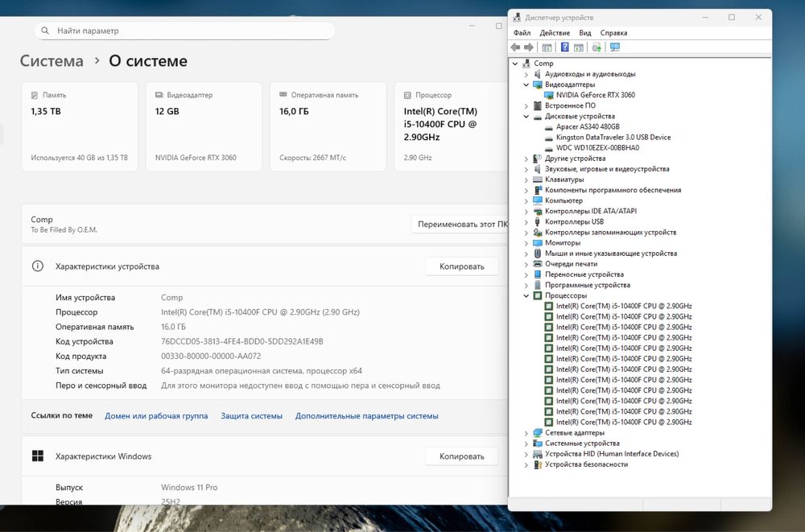The image size is (805, 532).
Task: Select Устройства HID (Human Interface Devices) label
Action: tap(612, 453)
